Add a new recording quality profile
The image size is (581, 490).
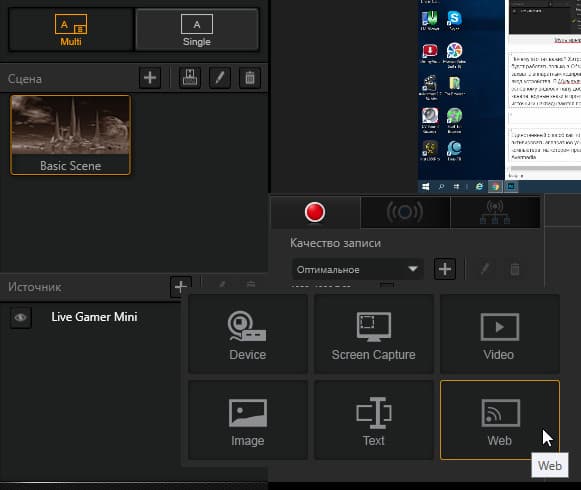tap(445, 269)
